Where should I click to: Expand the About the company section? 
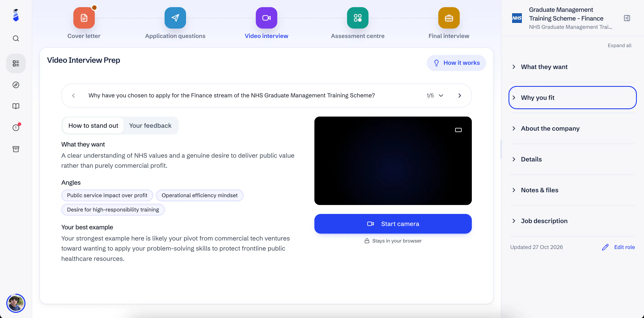coord(572,129)
